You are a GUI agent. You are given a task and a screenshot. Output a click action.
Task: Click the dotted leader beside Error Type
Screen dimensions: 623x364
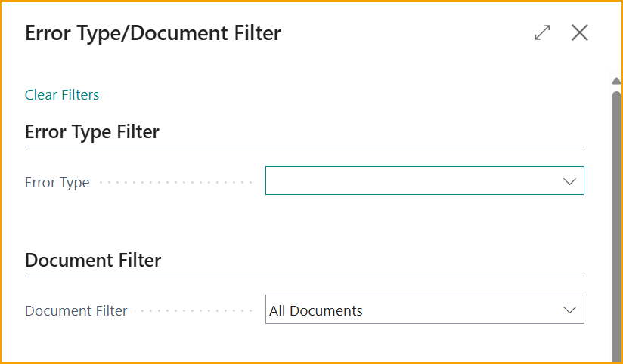[175, 183]
